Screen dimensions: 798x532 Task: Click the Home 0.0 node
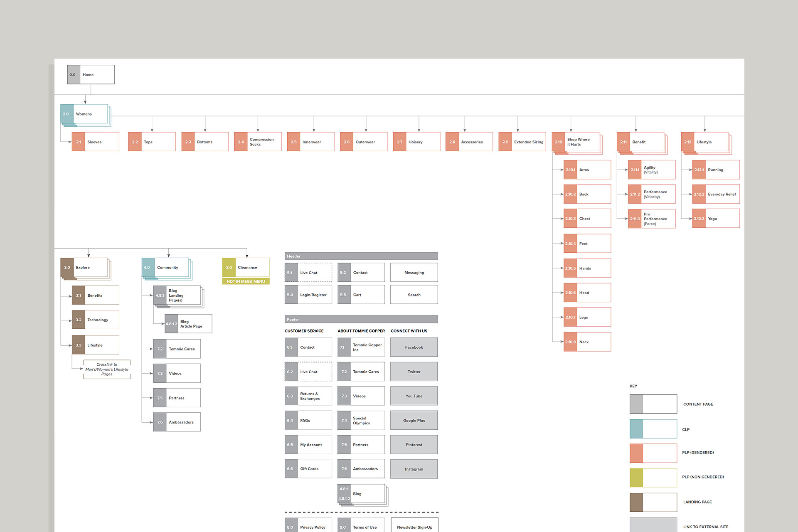click(91, 75)
